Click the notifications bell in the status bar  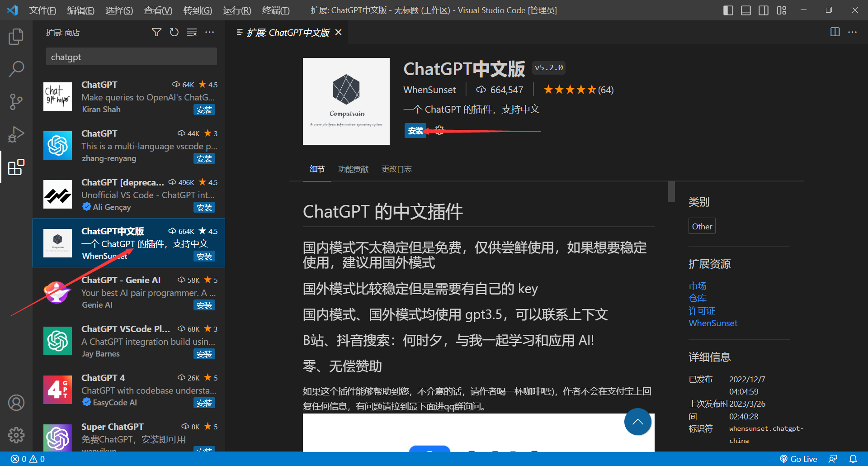tap(854, 459)
